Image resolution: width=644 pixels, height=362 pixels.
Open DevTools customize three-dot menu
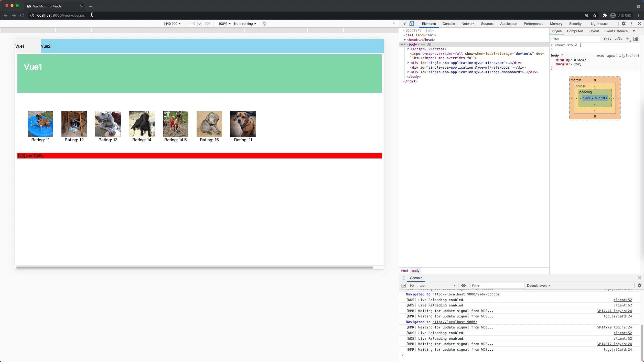tap(632, 24)
